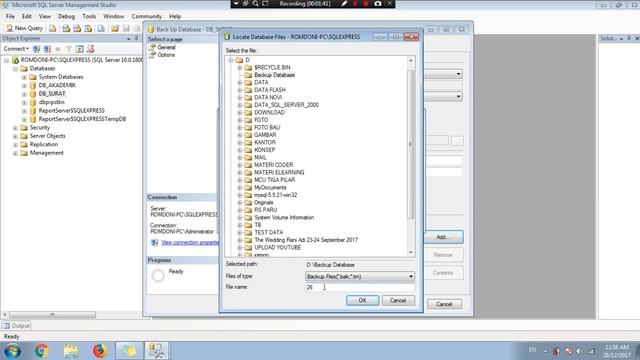Click the New Query toolbar button
640x360 pixels.
[24, 28]
